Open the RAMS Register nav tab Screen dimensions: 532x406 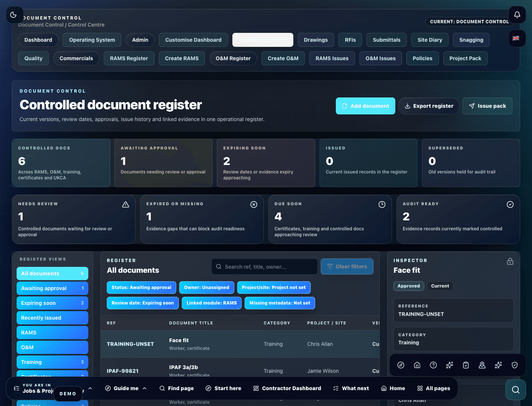[129, 58]
